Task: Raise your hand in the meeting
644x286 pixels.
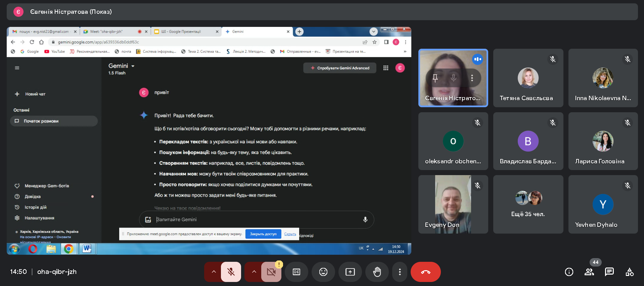Action: [x=377, y=272]
